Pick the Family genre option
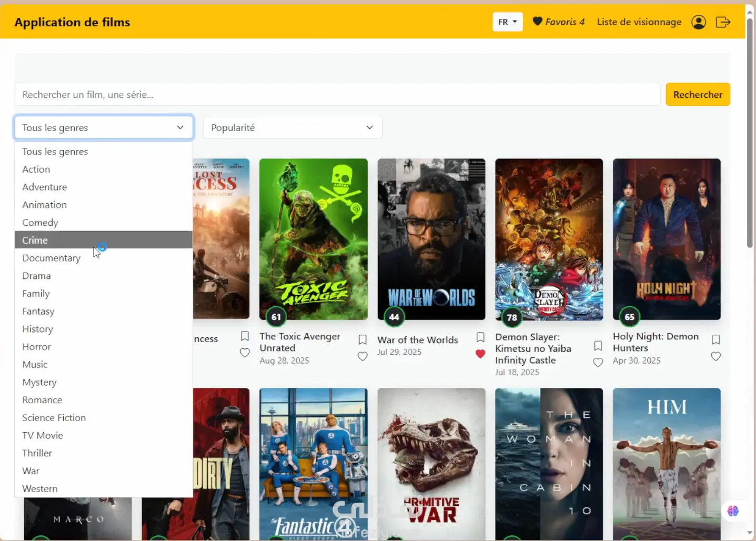756x541 pixels. (104, 294)
